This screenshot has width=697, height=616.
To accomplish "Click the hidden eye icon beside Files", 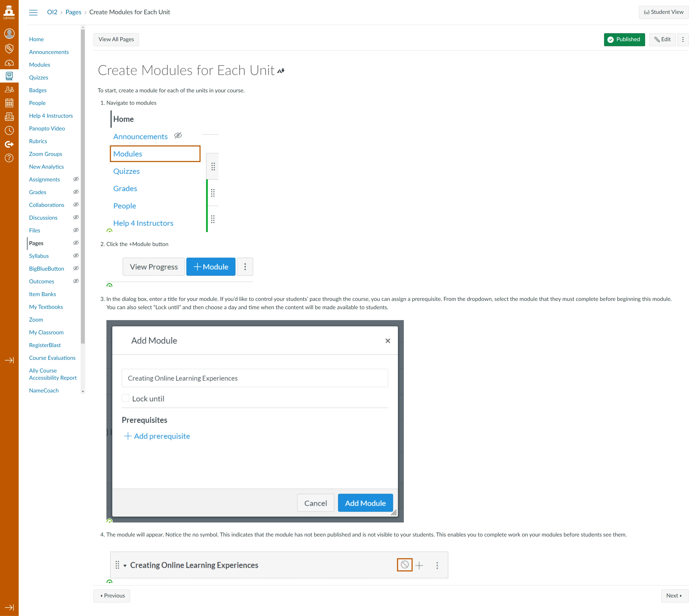I will pos(76,230).
